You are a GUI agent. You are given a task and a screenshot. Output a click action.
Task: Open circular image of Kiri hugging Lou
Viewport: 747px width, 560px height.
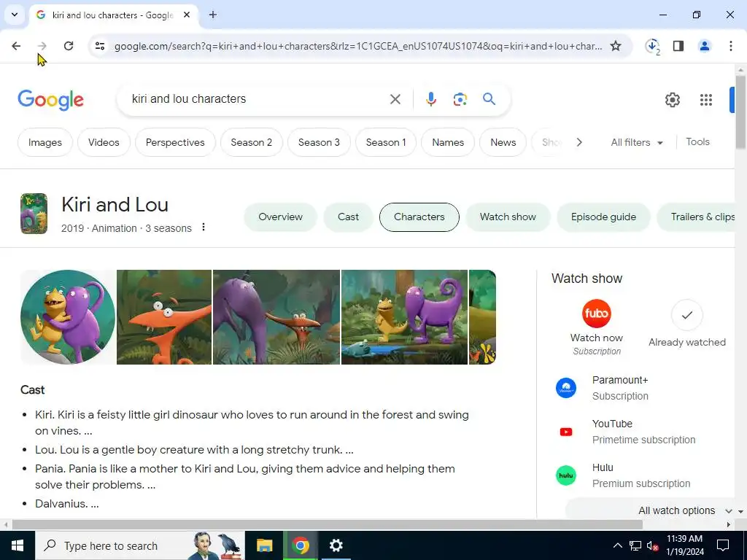tap(68, 317)
